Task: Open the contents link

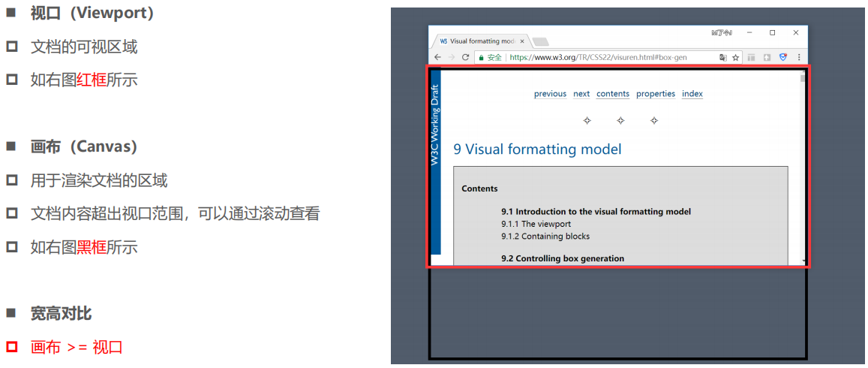Action: (613, 94)
